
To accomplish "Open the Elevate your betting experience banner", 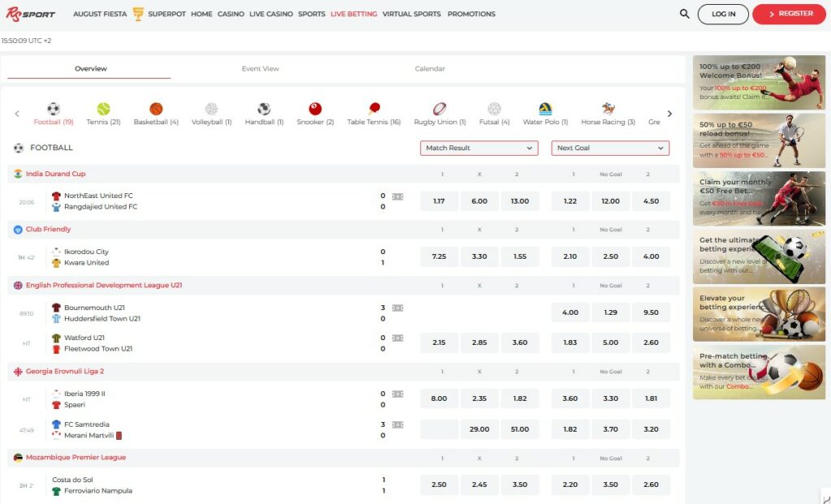I will coord(759,314).
